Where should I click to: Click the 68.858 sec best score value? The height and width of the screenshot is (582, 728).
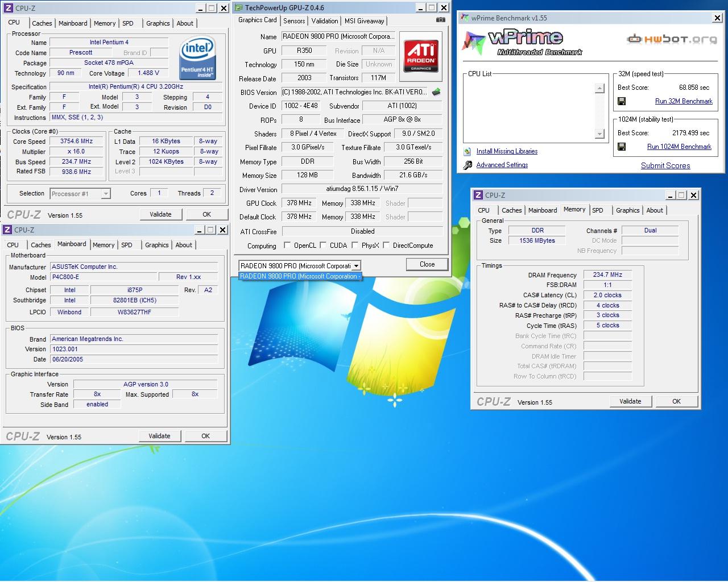click(x=694, y=88)
